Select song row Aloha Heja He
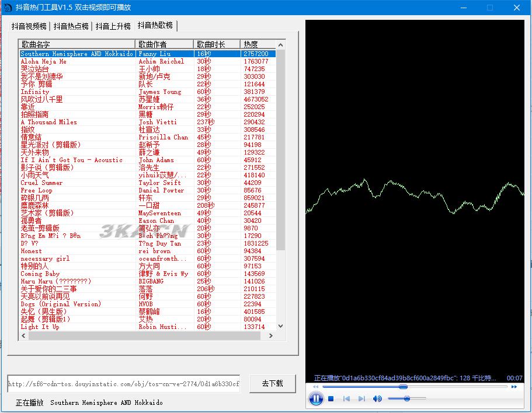The width and height of the screenshot is (532, 413). click(x=147, y=61)
